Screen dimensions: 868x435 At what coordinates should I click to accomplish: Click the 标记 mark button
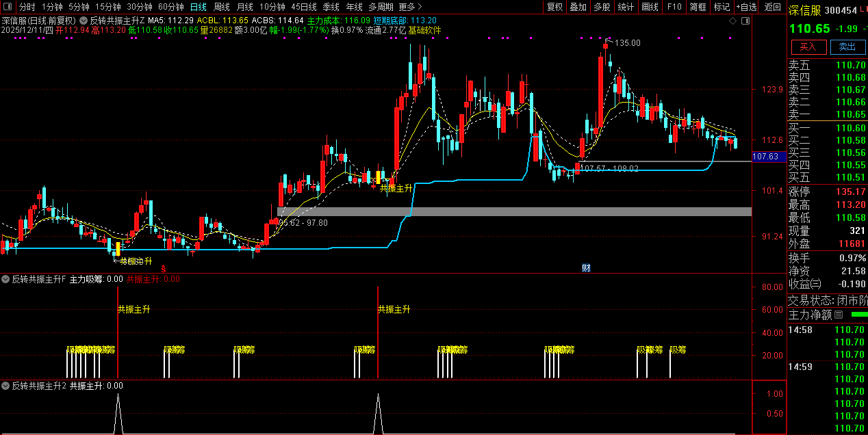click(x=722, y=7)
